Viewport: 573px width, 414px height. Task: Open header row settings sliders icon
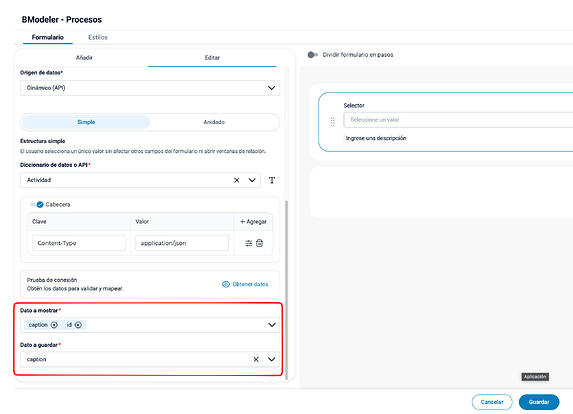(x=248, y=243)
